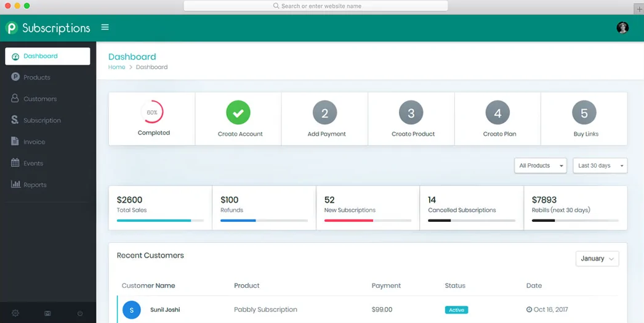Click the Pabbly Subscription product cell
Screen dimensions: 644x323
coord(265,310)
